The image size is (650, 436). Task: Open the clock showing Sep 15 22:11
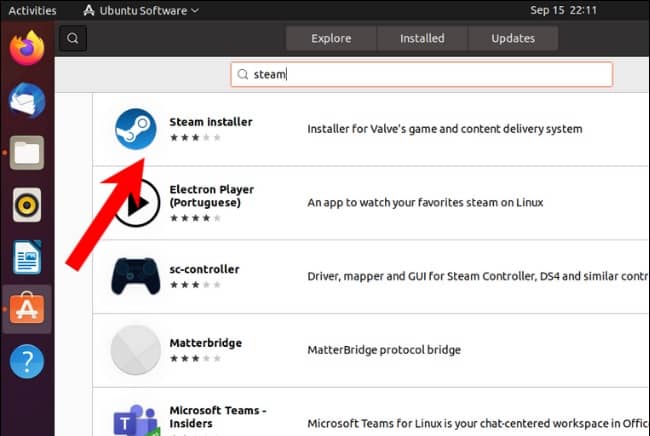[563, 10]
